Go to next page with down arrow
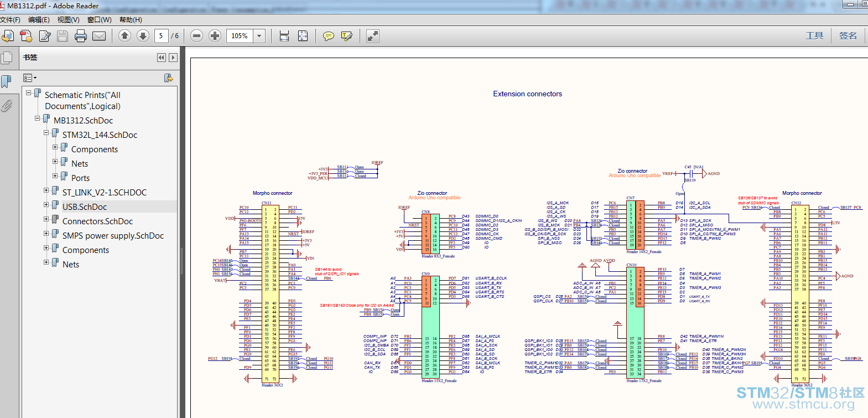This screenshot has width=868, height=418. click(x=143, y=36)
